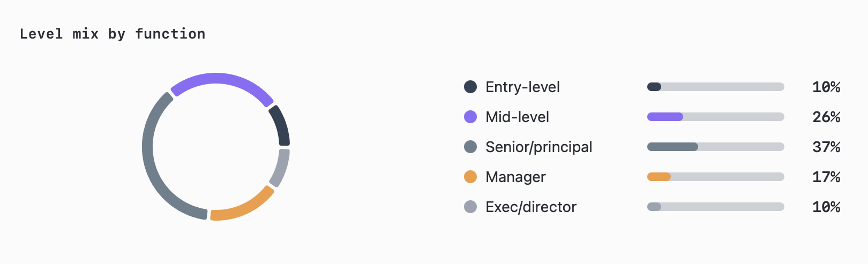868x264 pixels.
Task: Click the Mid-level purple progress bar
Action: click(x=715, y=117)
